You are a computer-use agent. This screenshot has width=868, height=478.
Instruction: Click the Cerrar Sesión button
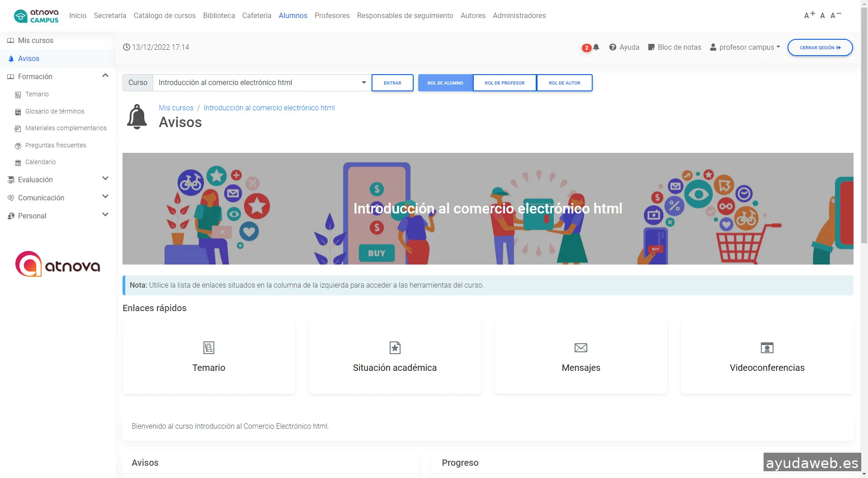coord(820,47)
